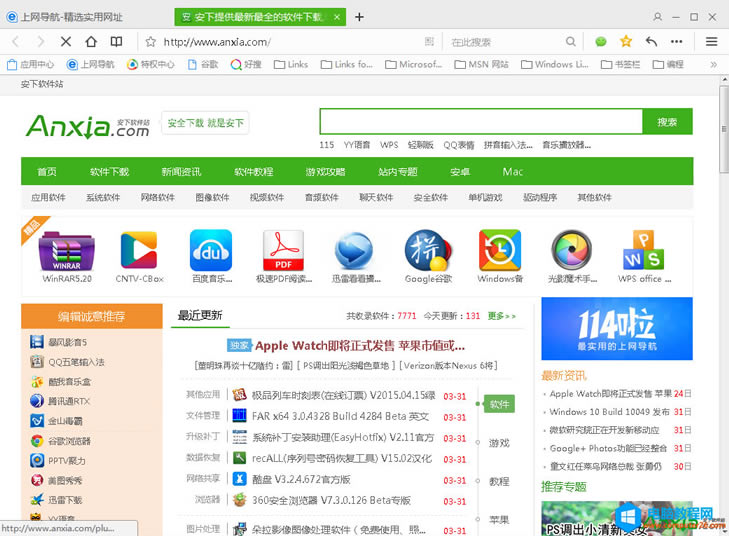729x536 pixels.
Task: Open a new tab with plus button
Action: pos(359,17)
